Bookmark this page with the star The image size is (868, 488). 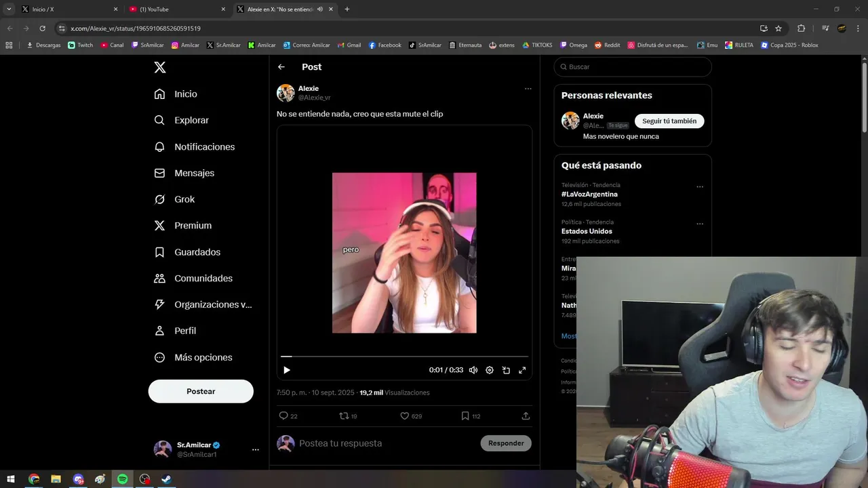(x=778, y=28)
